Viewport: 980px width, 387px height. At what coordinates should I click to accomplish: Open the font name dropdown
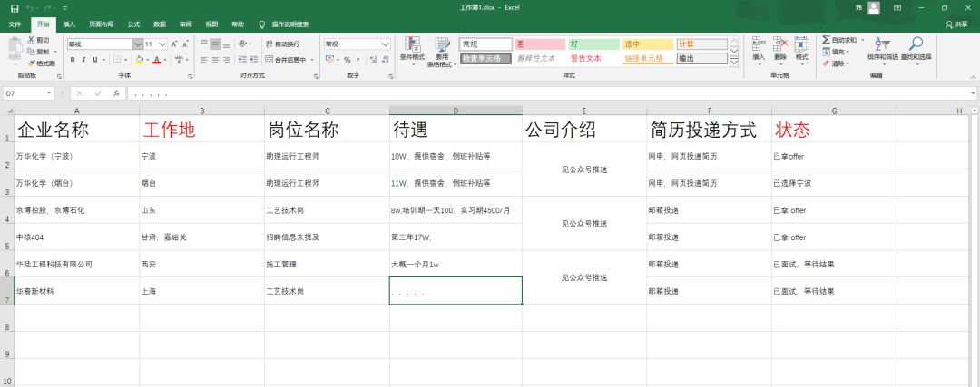click(137, 44)
